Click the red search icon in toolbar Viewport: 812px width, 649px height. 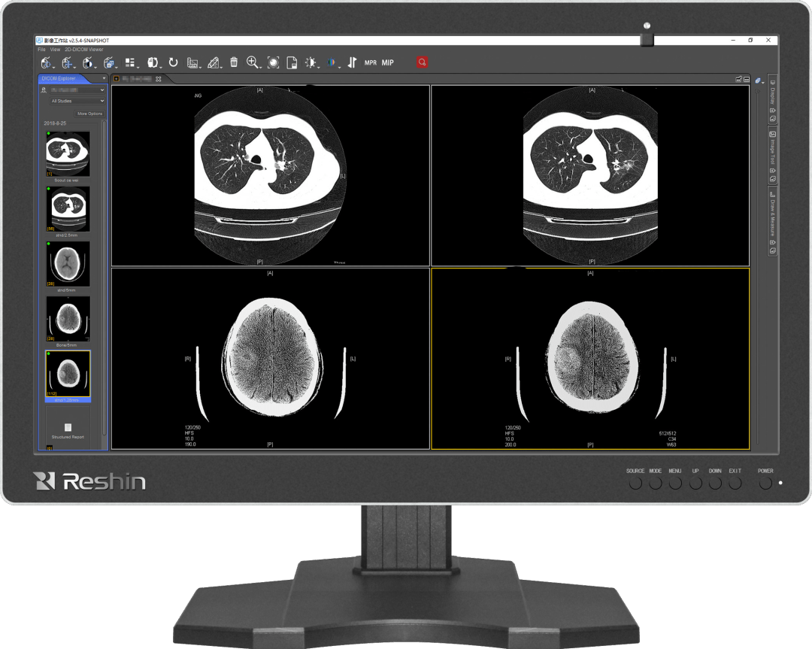[x=423, y=62]
